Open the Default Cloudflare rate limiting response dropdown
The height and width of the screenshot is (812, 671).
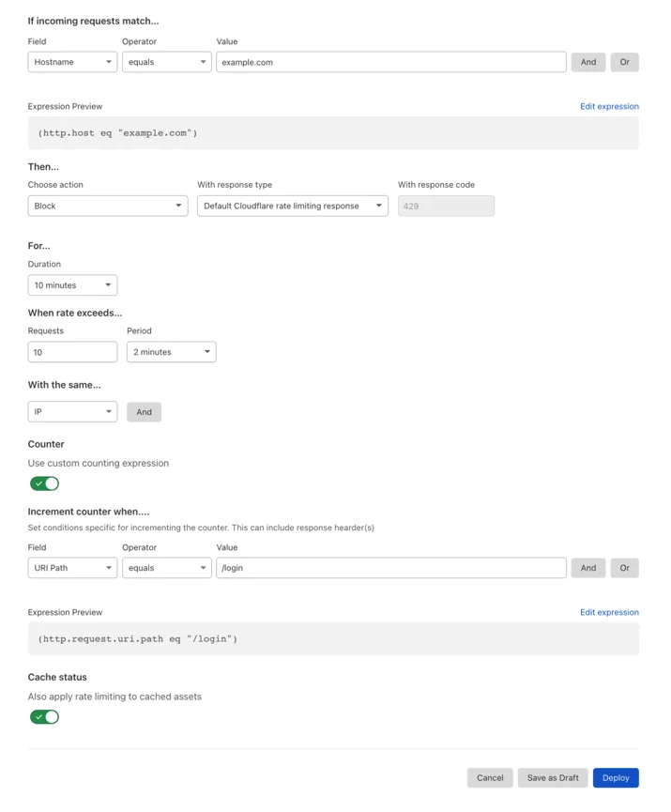point(293,207)
